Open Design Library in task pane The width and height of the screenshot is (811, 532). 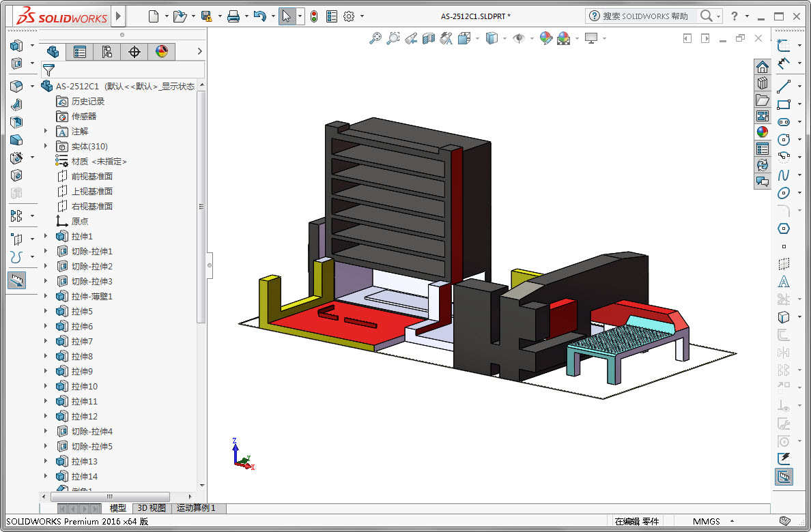coord(763,83)
